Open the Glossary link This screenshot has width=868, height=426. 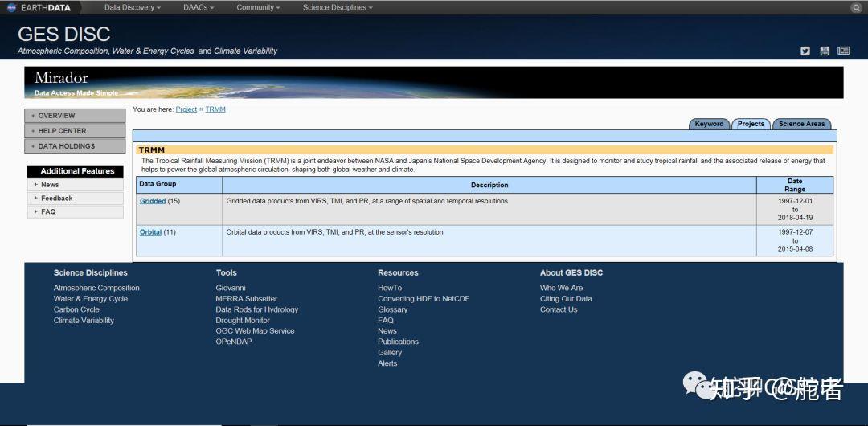pyautogui.click(x=392, y=309)
